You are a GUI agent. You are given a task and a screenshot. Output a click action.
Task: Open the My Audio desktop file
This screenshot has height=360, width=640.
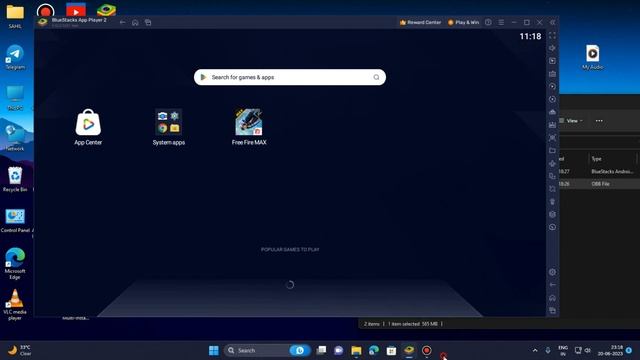click(x=593, y=57)
